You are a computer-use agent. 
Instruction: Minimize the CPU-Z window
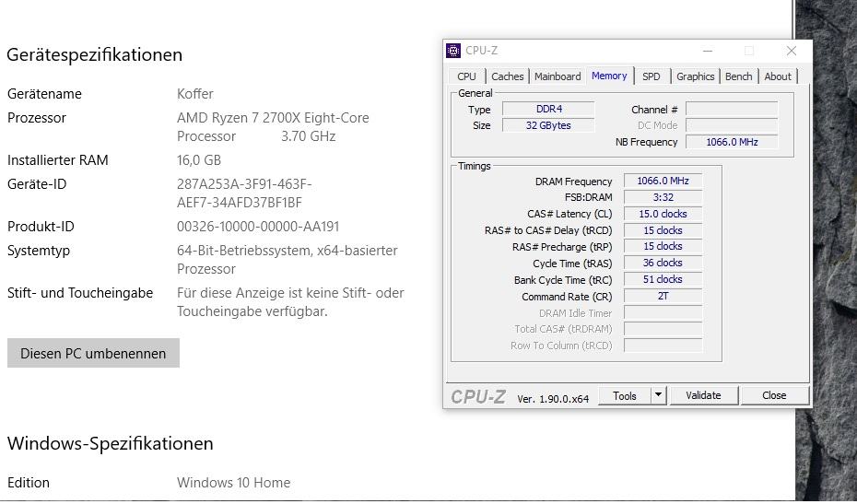(707, 51)
